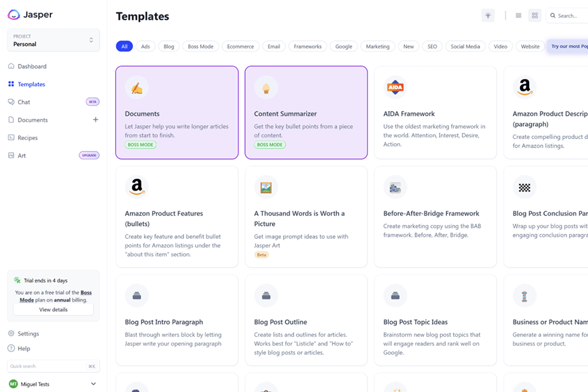Create a new document with plus icon
The height and width of the screenshot is (392, 588).
[96, 119]
